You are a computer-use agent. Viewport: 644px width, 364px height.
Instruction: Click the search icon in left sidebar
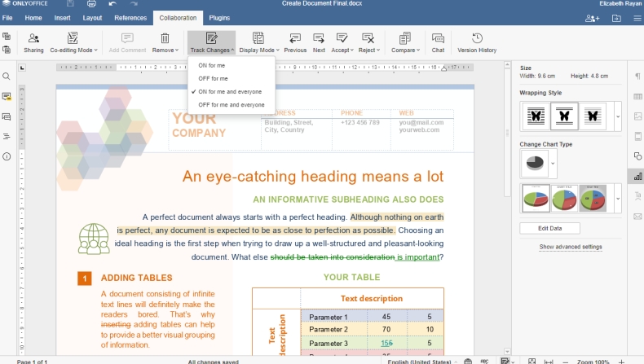(x=7, y=76)
